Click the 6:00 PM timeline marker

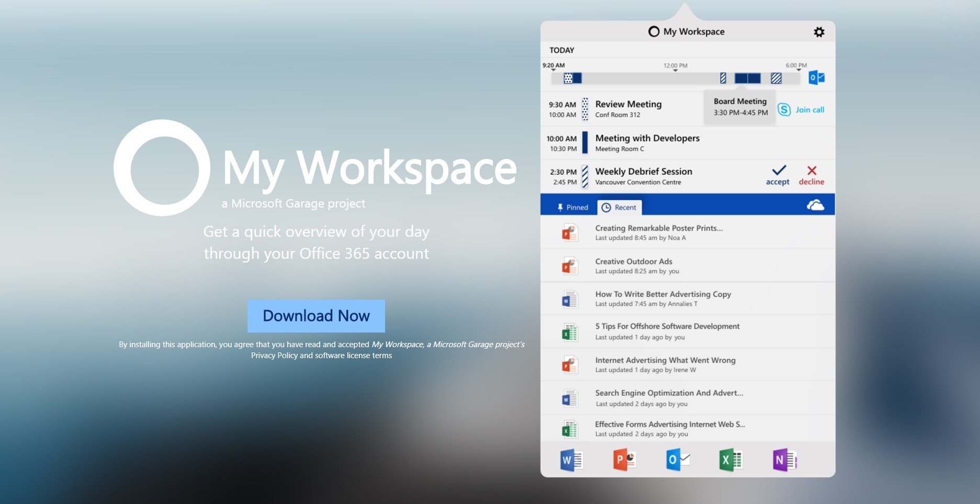click(796, 66)
